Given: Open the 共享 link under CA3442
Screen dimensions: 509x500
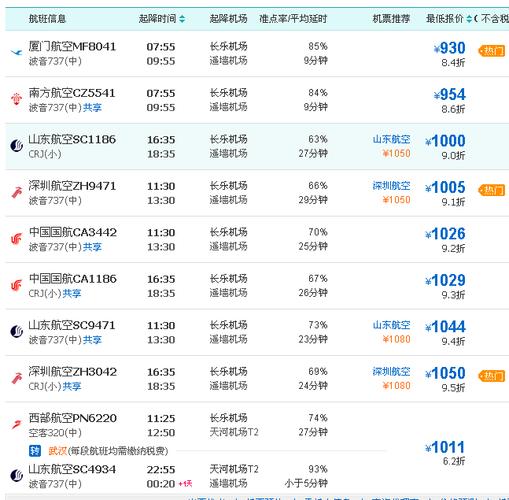Looking at the screenshot, I should (x=92, y=247).
